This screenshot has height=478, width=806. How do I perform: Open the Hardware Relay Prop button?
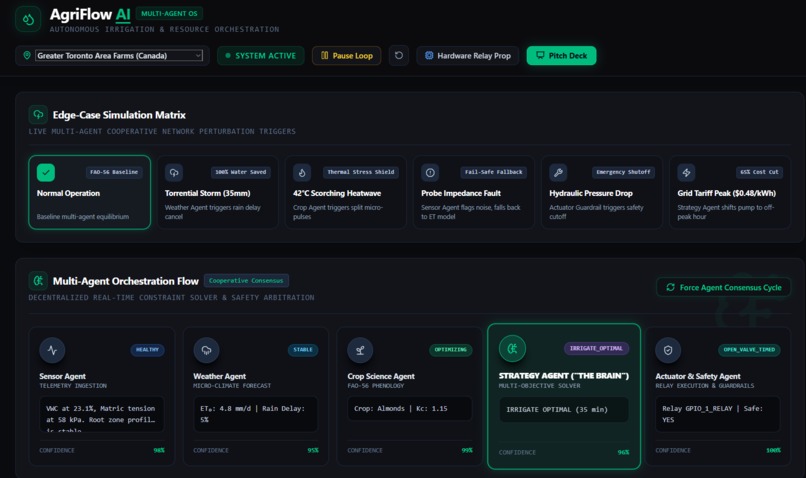pyautogui.click(x=468, y=56)
